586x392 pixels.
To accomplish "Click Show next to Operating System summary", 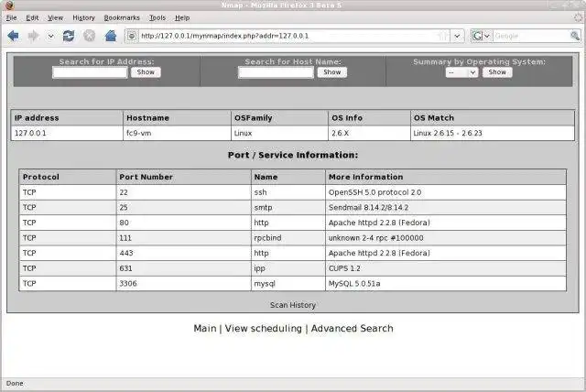I will click(x=497, y=72).
